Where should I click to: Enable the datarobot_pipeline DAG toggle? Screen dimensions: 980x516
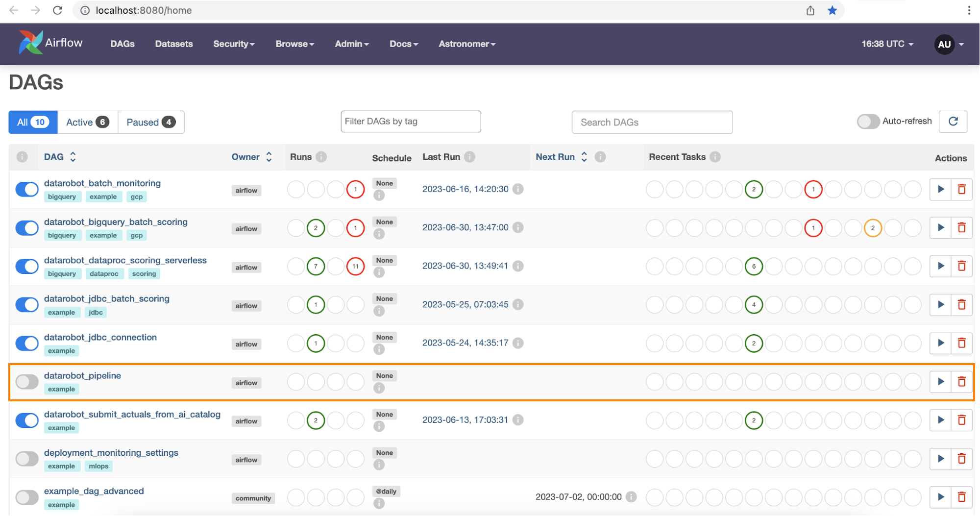pos(27,382)
